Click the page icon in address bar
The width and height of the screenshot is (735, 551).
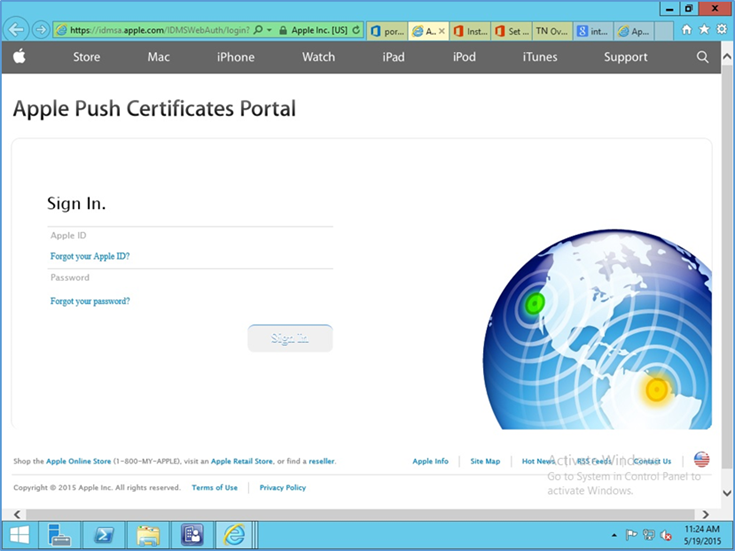(61, 30)
